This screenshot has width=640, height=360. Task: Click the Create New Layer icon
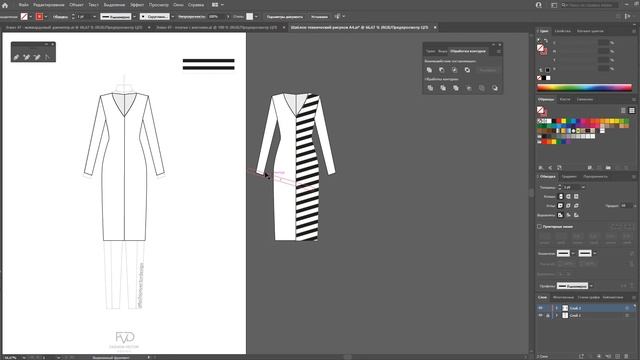617,356
